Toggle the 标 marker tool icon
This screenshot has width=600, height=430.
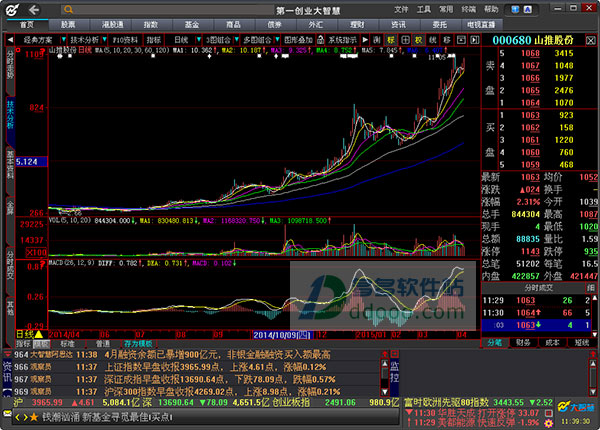coord(391,40)
